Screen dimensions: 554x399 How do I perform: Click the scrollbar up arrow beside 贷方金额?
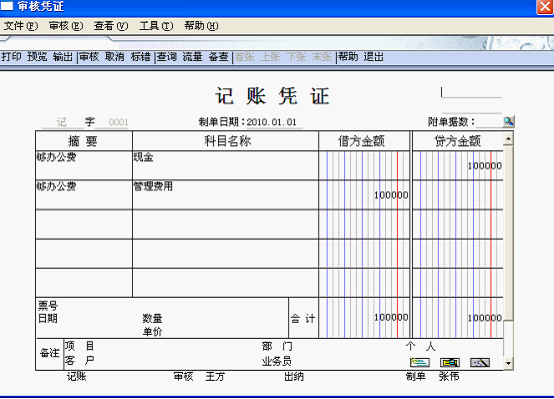[508, 139]
